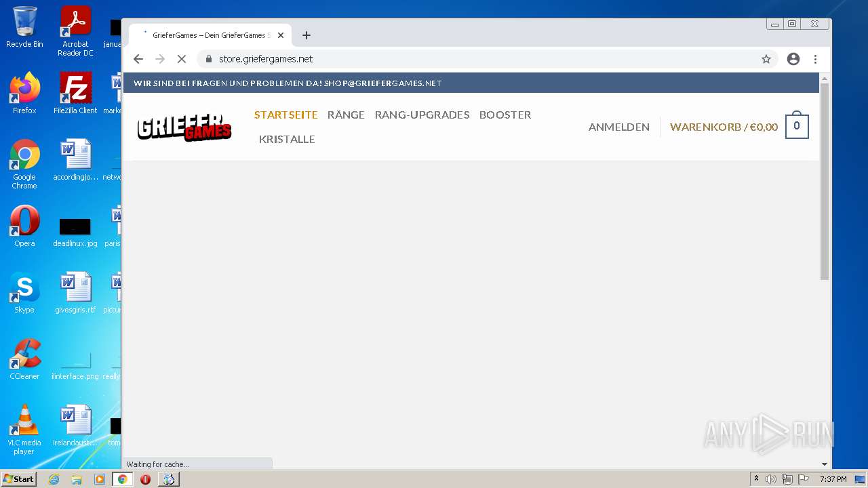The image size is (868, 488).
Task: Click the scrollbar down arrow
Action: pos(825,464)
